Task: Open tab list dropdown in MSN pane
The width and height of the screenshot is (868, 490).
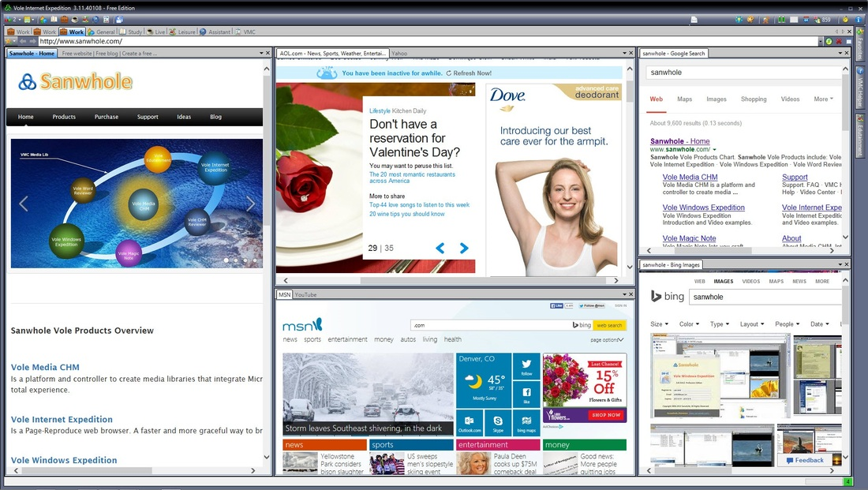Action: 624,294
